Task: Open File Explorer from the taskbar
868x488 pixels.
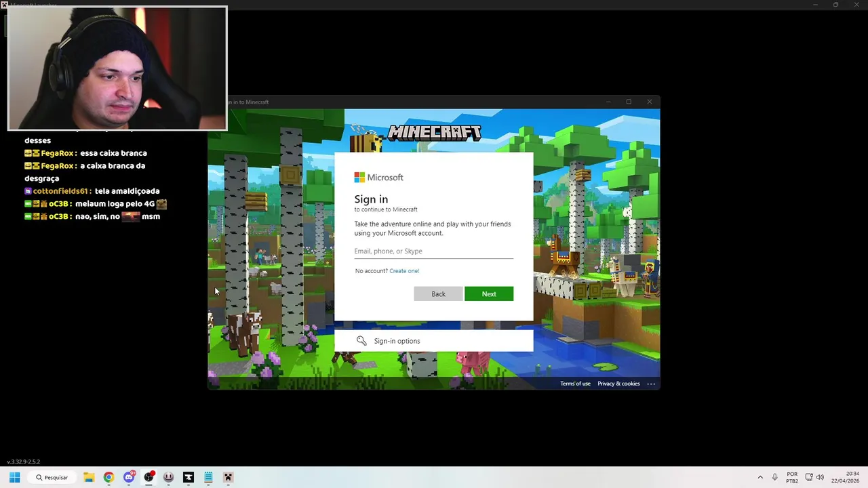Action: tap(89, 477)
